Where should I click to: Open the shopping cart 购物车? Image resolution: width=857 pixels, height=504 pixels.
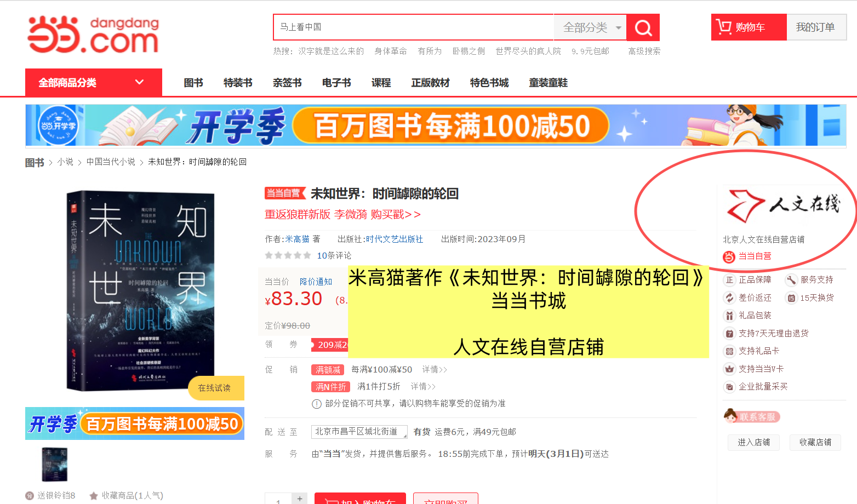[x=749, y=27]
